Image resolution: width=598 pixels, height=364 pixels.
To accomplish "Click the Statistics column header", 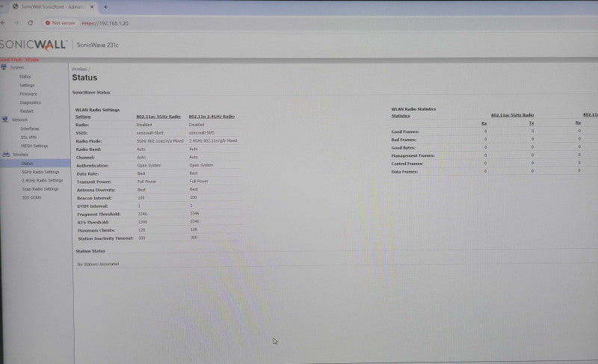I will click(x=401, y=116).
